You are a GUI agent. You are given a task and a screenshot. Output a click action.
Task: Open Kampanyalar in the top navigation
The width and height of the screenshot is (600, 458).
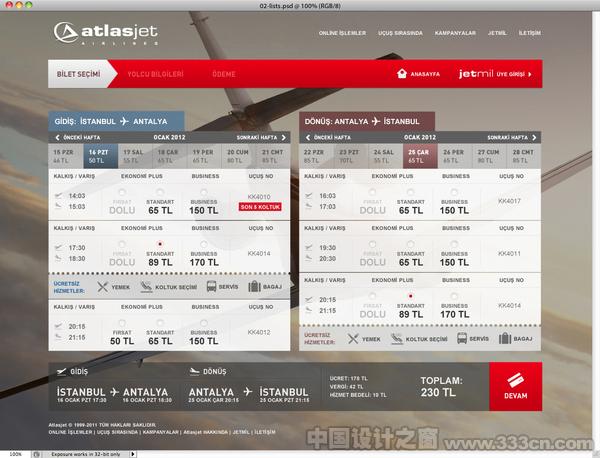(x=455, y=33)
